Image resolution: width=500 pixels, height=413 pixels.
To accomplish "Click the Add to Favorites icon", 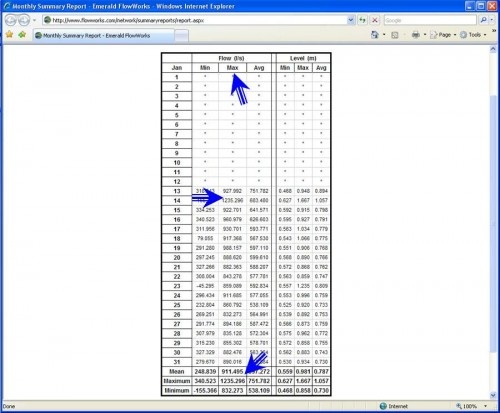I will pyautogui.click(x=22, y=35).
